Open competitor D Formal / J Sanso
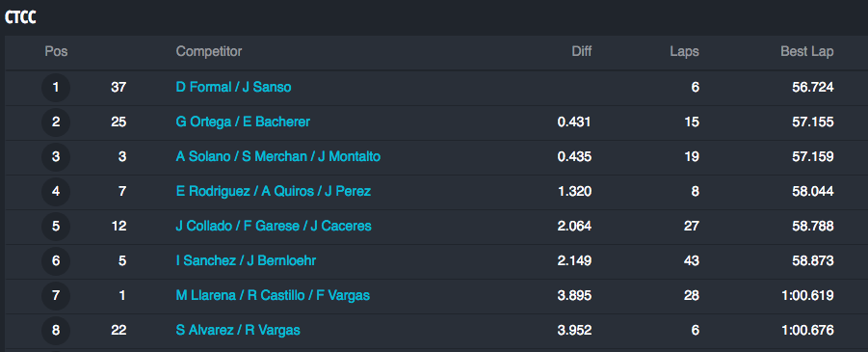The image size is (868, 352). [x=233, y=87]
